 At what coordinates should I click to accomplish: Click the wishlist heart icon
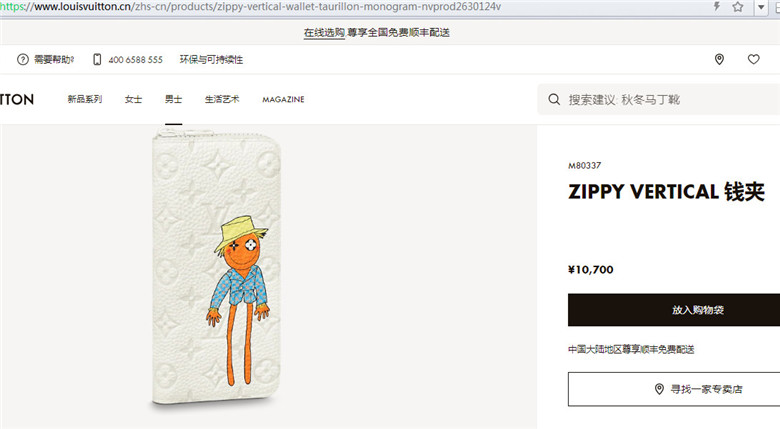(x=754, y=59)
